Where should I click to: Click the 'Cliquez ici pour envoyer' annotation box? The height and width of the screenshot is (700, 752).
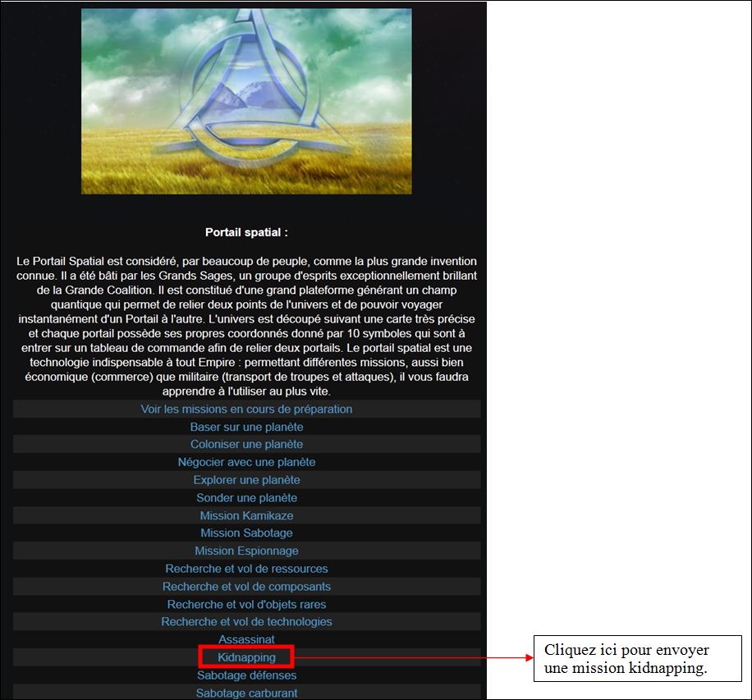pos(638,659)
